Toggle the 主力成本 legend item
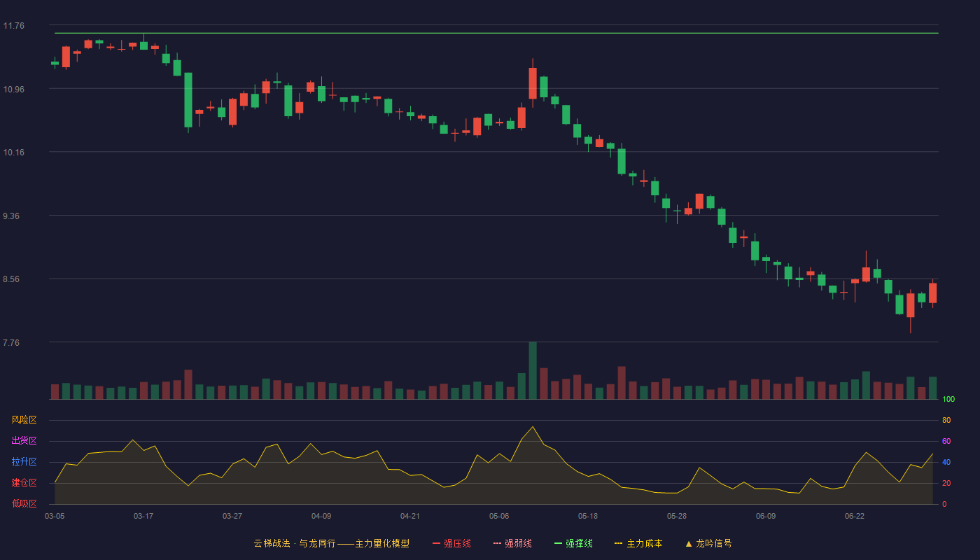Screen dimensions: 980x560 (x=638, y=543)
